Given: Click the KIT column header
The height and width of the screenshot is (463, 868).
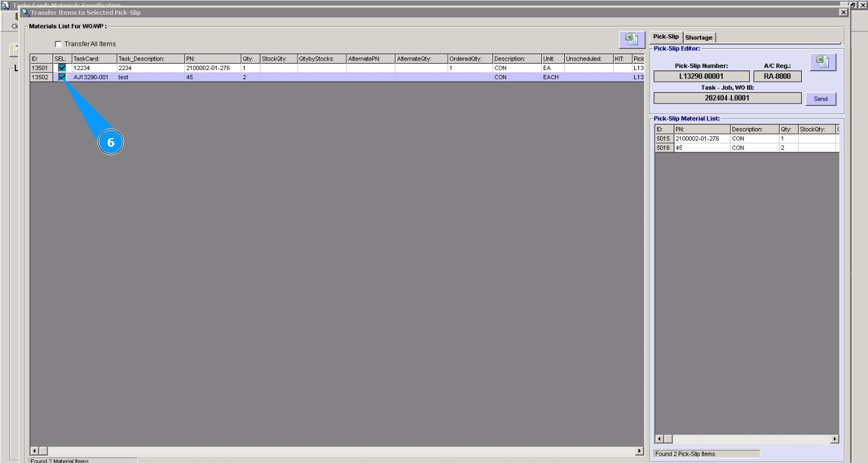Looking at the screenshot, I should [622, 59].
